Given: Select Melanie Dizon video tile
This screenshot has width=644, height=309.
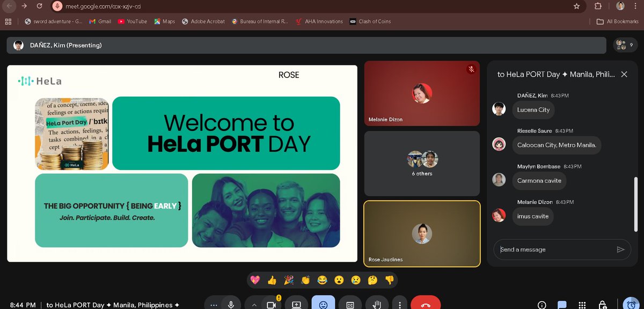Looking at the screenshot, I should point(422,93).
